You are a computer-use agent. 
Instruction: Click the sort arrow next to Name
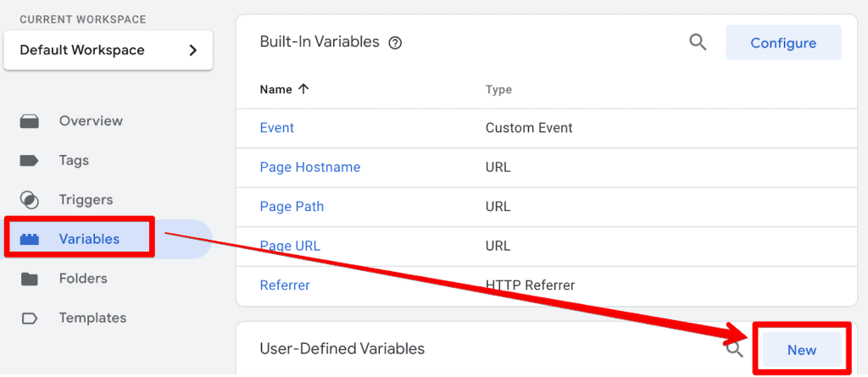coord(303,89)
